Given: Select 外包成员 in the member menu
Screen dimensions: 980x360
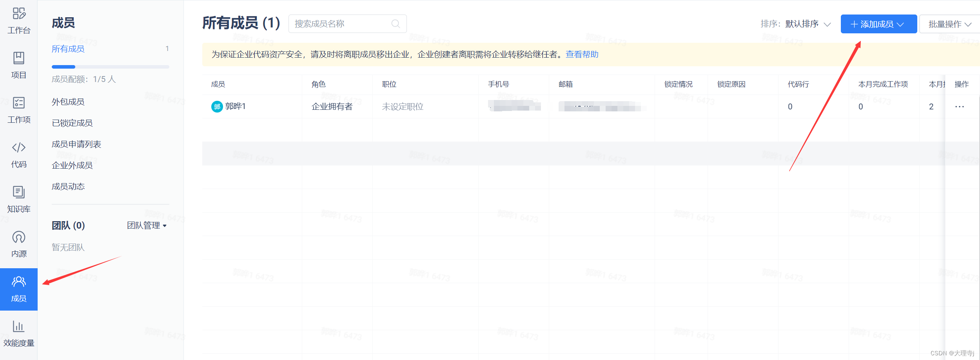Looking at the screenshot, I should point(68,102).
